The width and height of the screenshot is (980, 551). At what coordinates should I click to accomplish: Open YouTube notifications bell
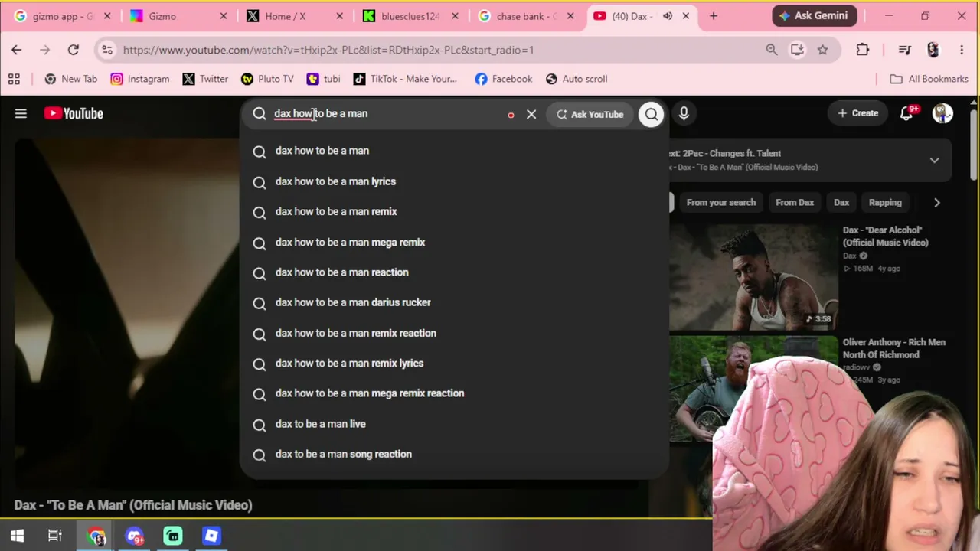tap(907, 113)
